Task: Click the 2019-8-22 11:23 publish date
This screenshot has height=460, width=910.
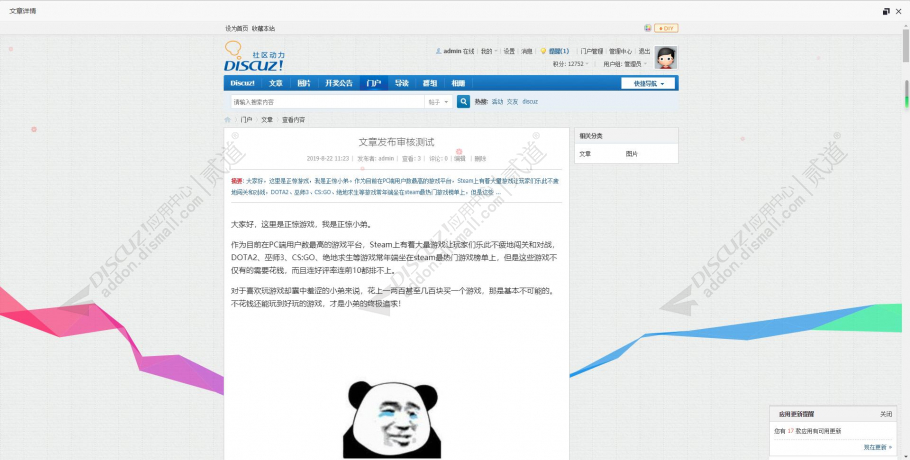Action: coord(328,158)
